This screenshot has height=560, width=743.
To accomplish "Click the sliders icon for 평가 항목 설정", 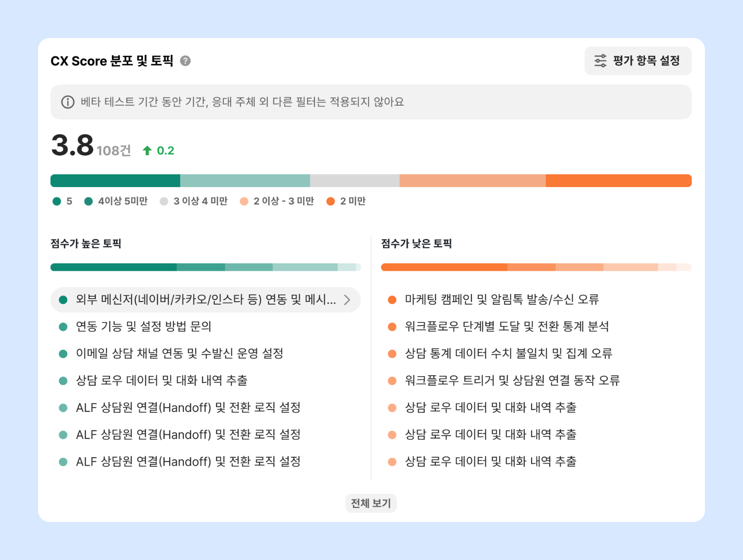I will (x=600, y=61).
